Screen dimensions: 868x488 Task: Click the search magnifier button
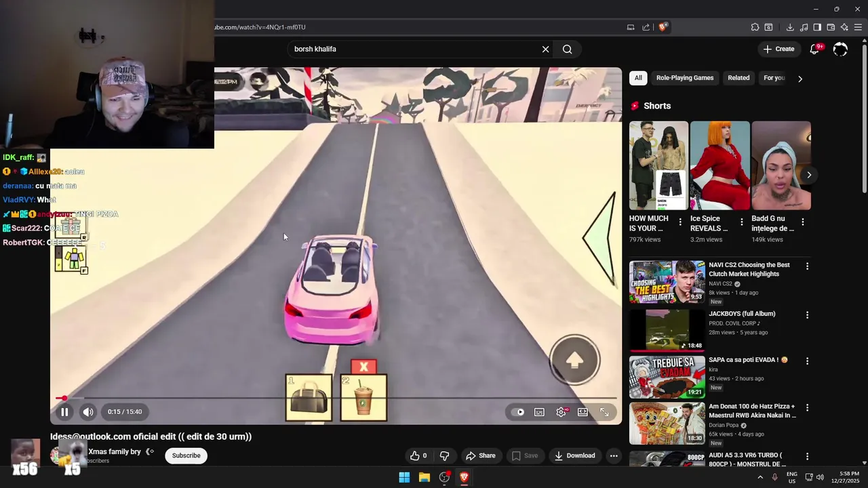coord(568,49)
